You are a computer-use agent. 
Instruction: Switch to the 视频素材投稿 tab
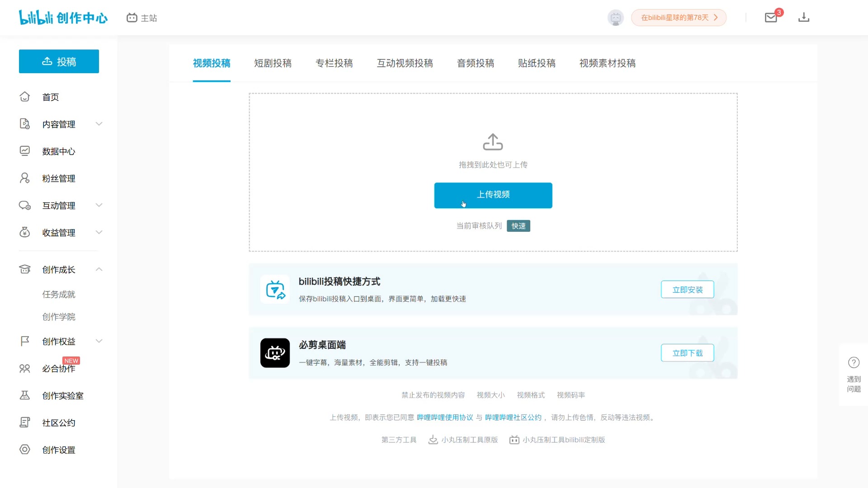coord(608,63)
